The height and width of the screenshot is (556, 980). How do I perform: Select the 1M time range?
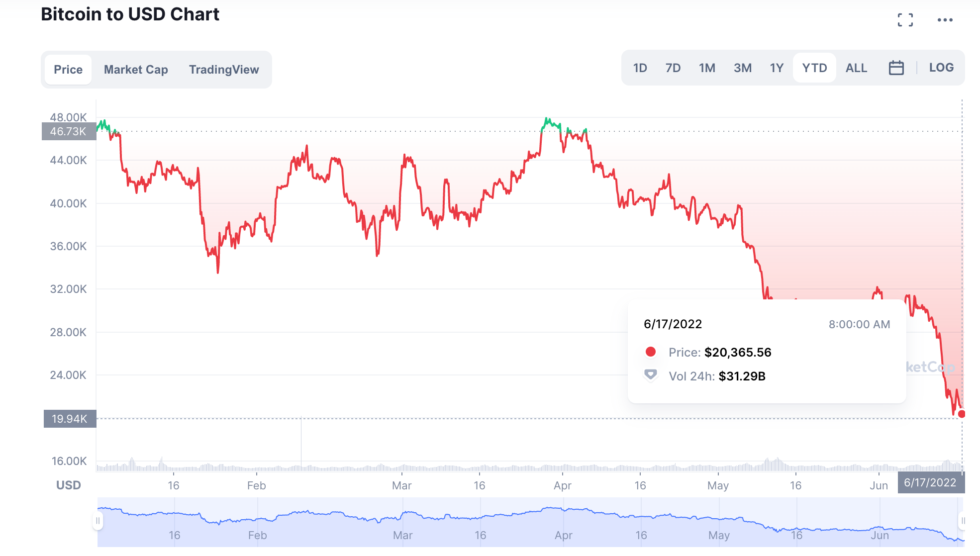tap(707, 68)
